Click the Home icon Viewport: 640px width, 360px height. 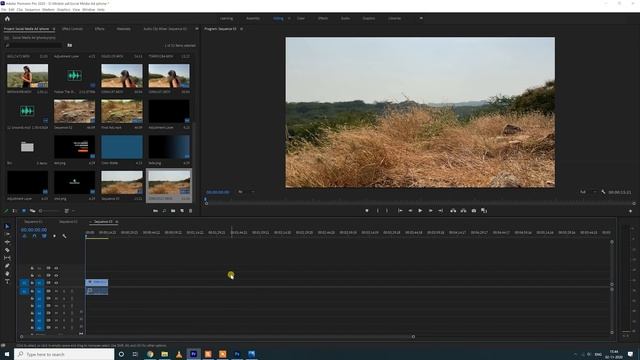coord(7,18)
